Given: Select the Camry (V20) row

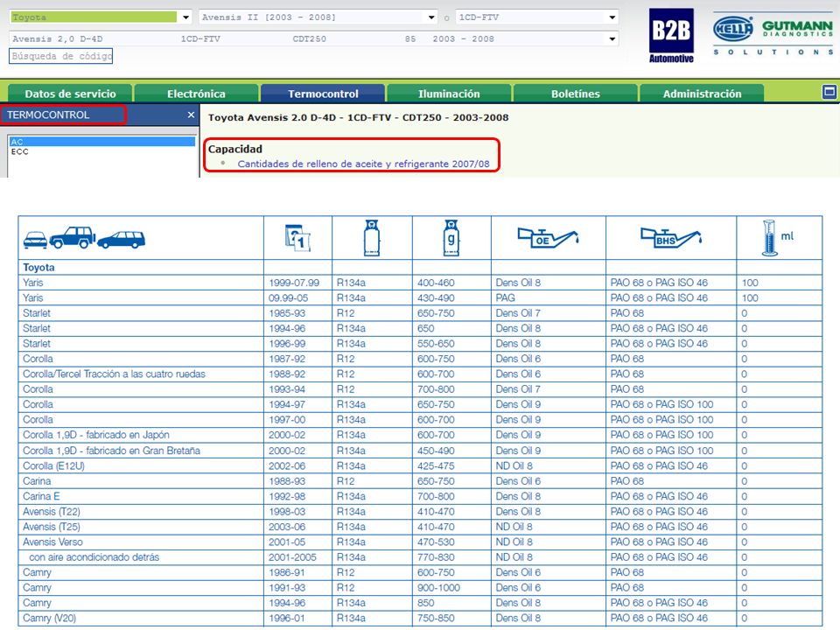Looking at the screenshot, I should click(49, 619).
